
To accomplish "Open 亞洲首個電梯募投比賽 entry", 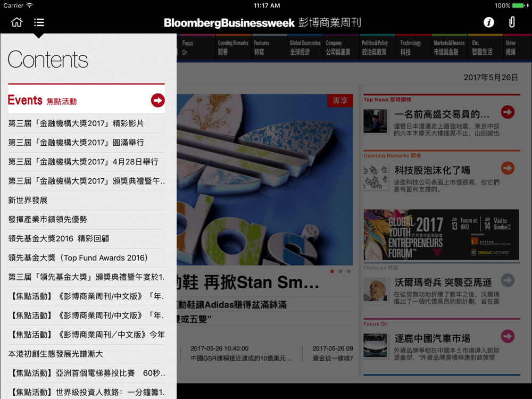I will tap(87, 373).
